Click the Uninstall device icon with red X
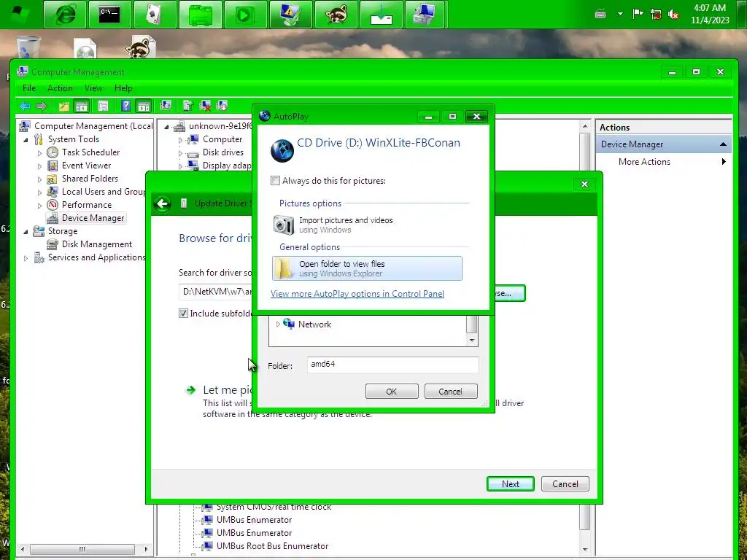The width and height of the screenshot is (747, 560). point(205,106)
